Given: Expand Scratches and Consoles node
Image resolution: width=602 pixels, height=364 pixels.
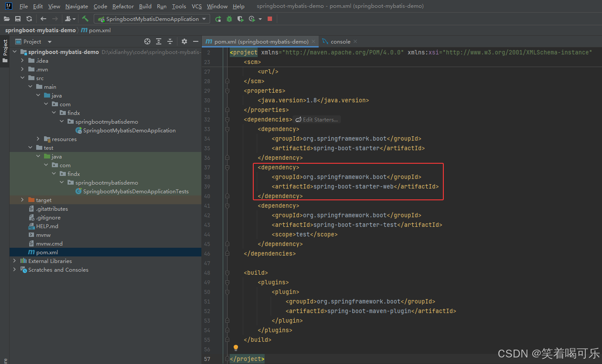Looking at the screenshot, I should (x=14, y=270).
